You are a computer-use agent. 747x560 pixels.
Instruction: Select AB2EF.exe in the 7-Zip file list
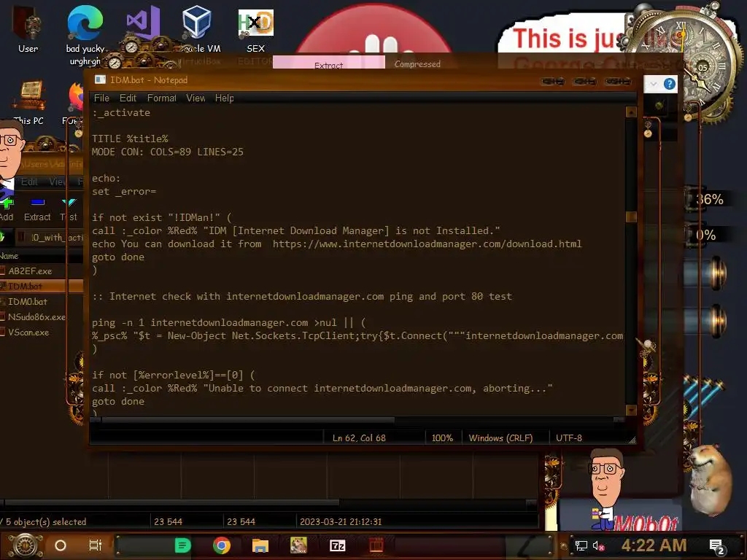pyautogui.click(x=30, y=271)
